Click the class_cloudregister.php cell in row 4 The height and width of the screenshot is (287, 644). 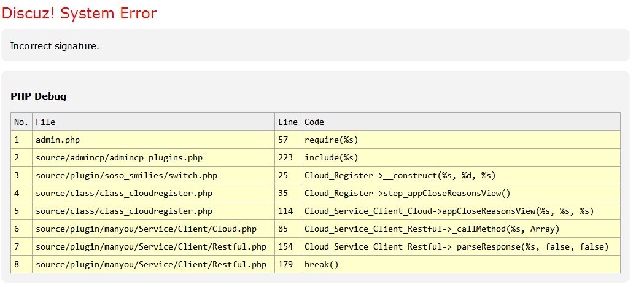pos(153,193)
